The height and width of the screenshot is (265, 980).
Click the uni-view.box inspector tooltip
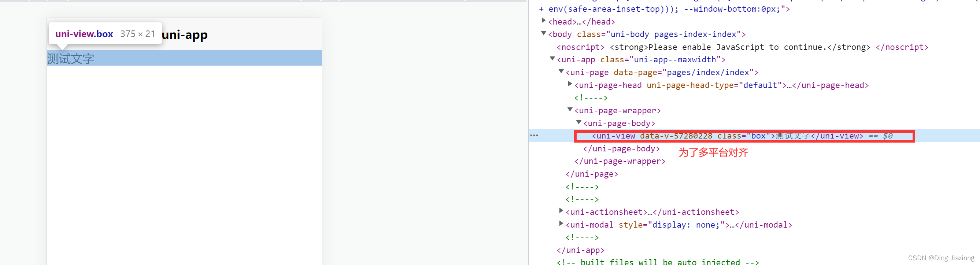(x=106, y=33)
